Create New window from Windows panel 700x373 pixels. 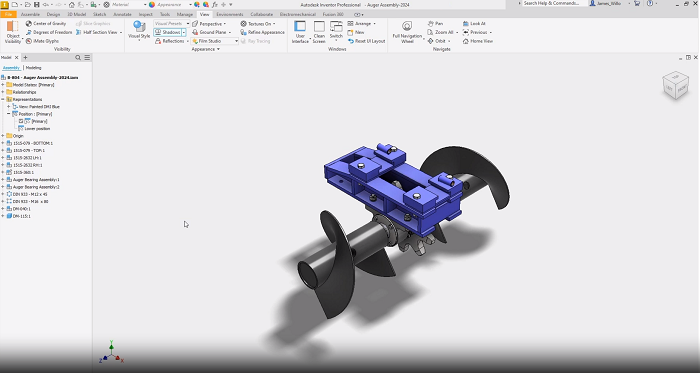point(356,32)
